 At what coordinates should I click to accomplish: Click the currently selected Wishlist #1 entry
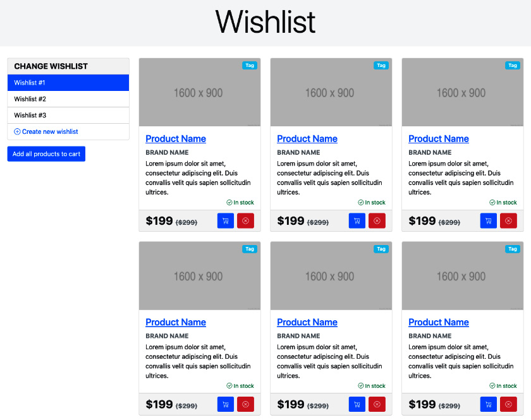(68, 82)
